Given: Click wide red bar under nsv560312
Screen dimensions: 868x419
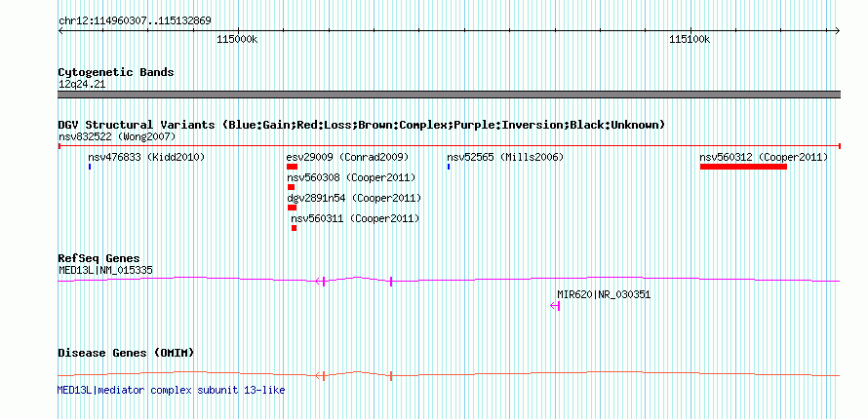Looking at the screenshot, I should 743,167.
